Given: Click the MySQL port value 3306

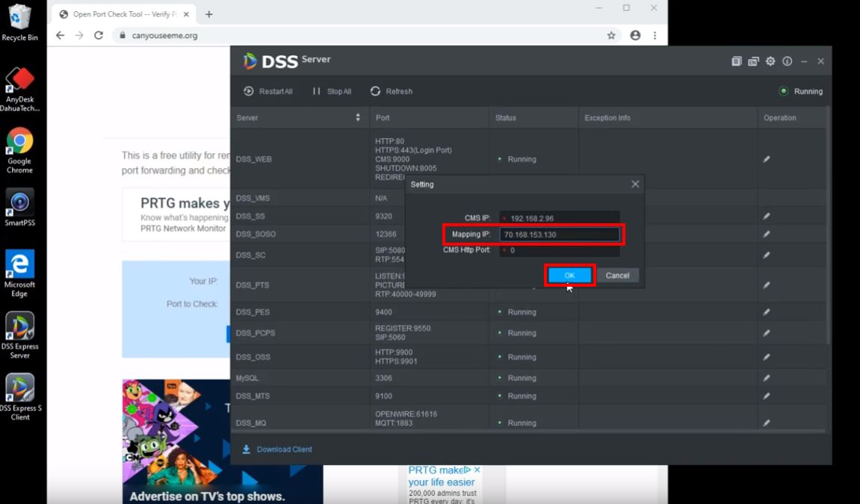Looking at the screenshot, I should tap(383, 378).
